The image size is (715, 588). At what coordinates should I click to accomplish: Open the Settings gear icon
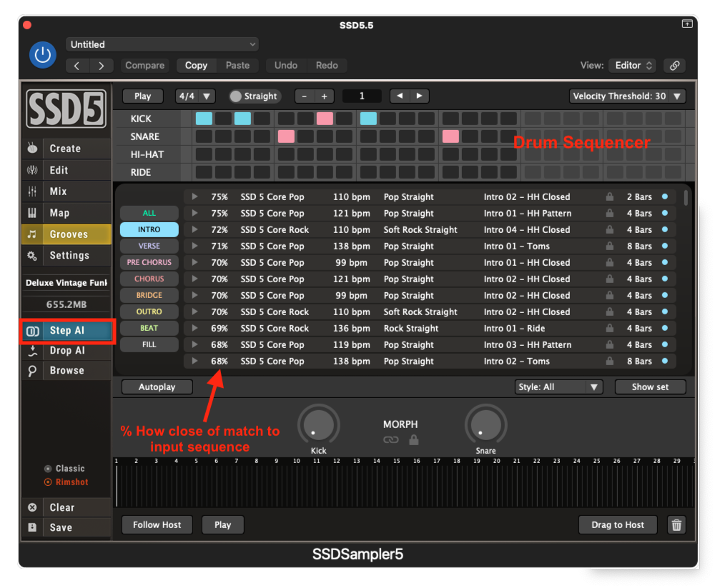coord(32,255)
